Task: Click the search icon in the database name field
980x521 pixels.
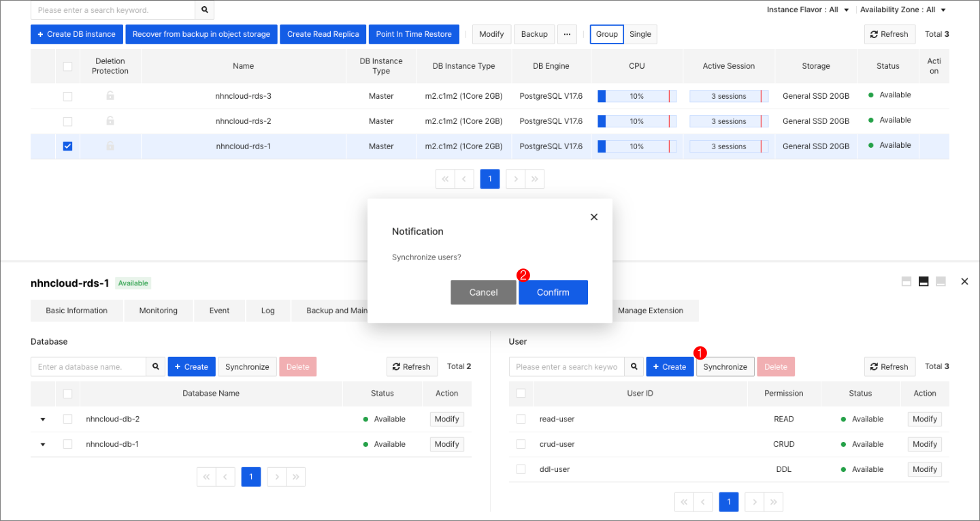Action: pos(156,366)
